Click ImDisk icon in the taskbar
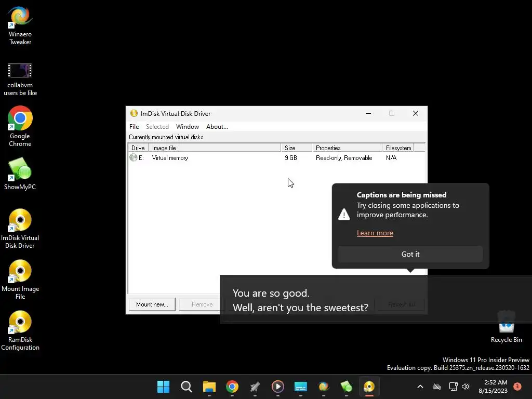The width and height of the screenshot is (532, 399). click(369, 387)
